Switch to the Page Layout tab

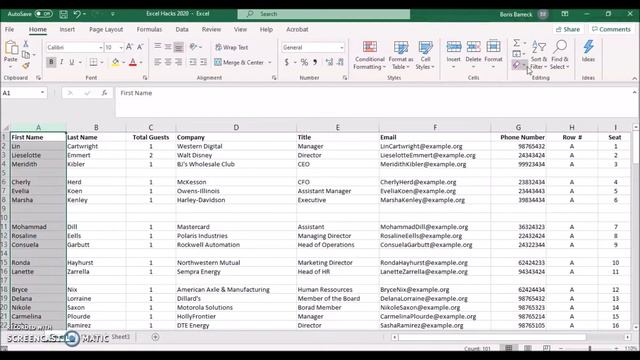[x=106, y=29]
